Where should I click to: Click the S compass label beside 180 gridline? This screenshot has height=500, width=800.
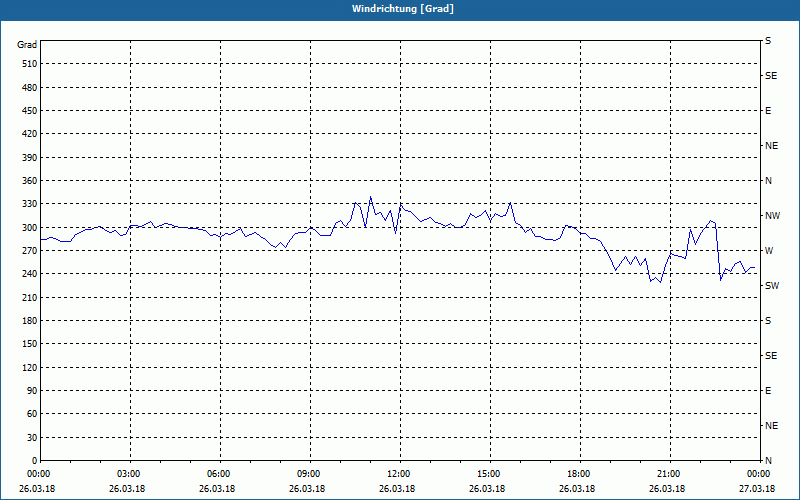pos(768,321)
